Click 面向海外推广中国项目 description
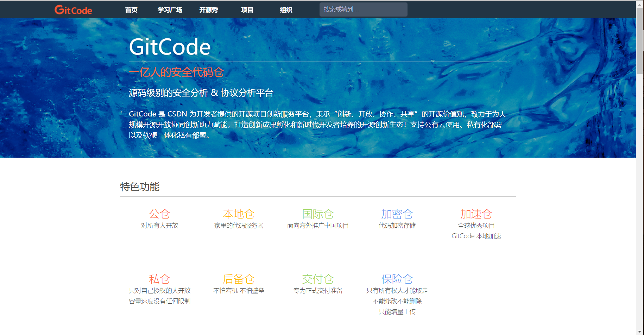This screenshot has height=335, width=644. point(318,226)
